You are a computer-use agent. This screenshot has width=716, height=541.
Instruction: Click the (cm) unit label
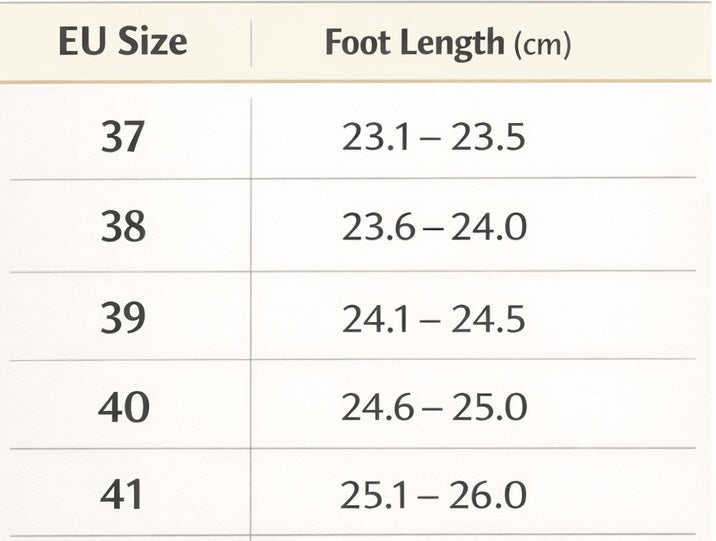tap(540, 45)
